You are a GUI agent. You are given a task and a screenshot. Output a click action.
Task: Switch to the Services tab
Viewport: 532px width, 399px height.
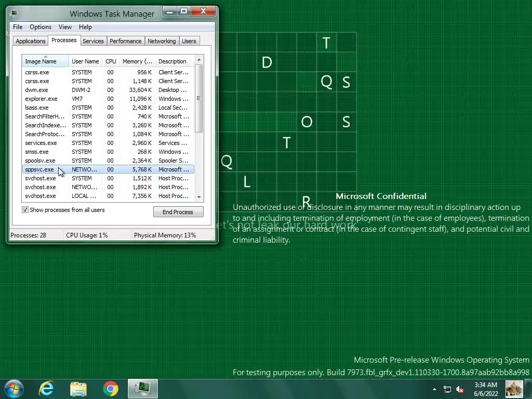(x=93, y=41)
